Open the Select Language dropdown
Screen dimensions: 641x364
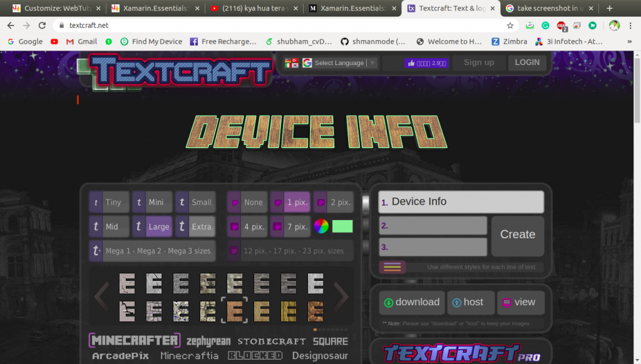[x=344, y=63]
